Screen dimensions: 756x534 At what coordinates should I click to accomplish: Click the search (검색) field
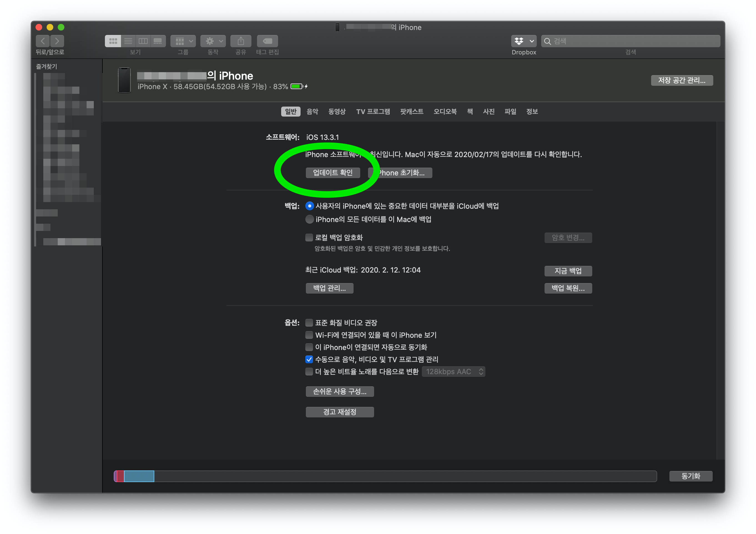pyautogui.click(x=631, y=41)
